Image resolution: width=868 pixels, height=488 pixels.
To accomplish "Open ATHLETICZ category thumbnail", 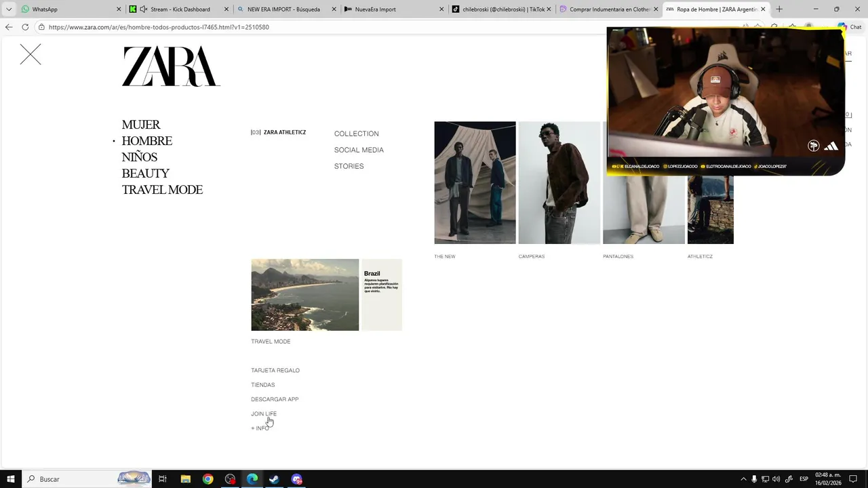I will tap(711, 209).
